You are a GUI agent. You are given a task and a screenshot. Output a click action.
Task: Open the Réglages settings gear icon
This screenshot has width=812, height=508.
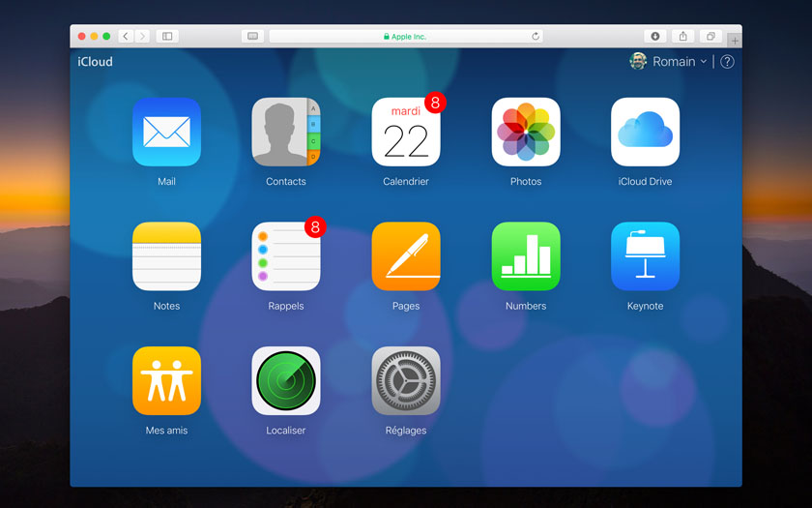[405, 380]
